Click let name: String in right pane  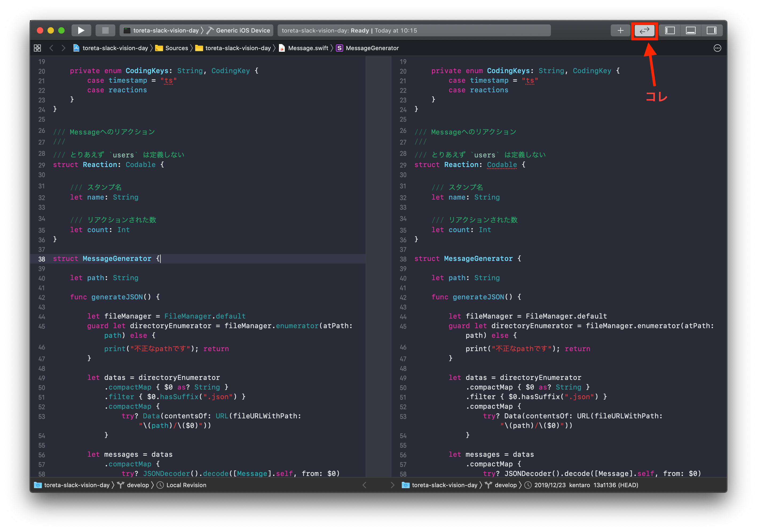[x=466, y=197]
